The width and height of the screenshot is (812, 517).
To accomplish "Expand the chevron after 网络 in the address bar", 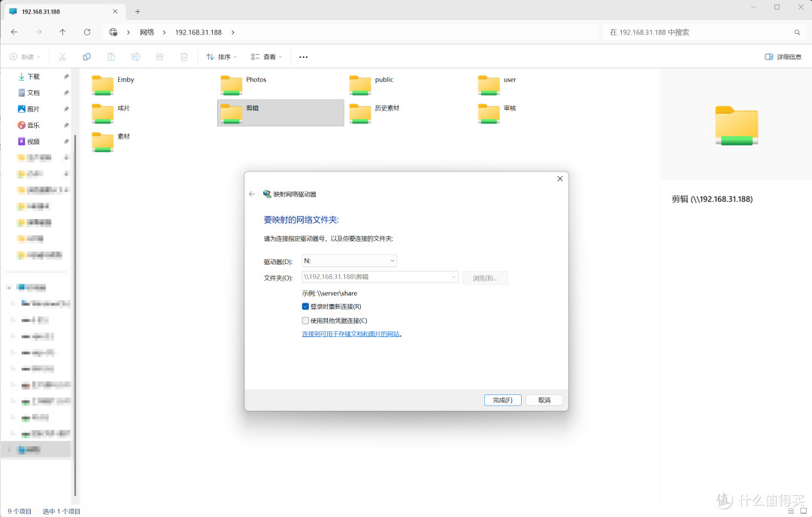I will (164, 32).
